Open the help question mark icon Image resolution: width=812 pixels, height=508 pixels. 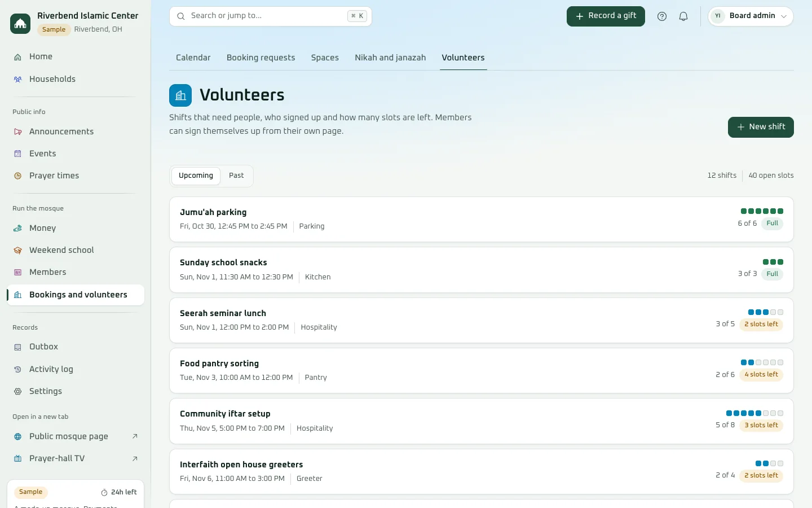(662, 16)
